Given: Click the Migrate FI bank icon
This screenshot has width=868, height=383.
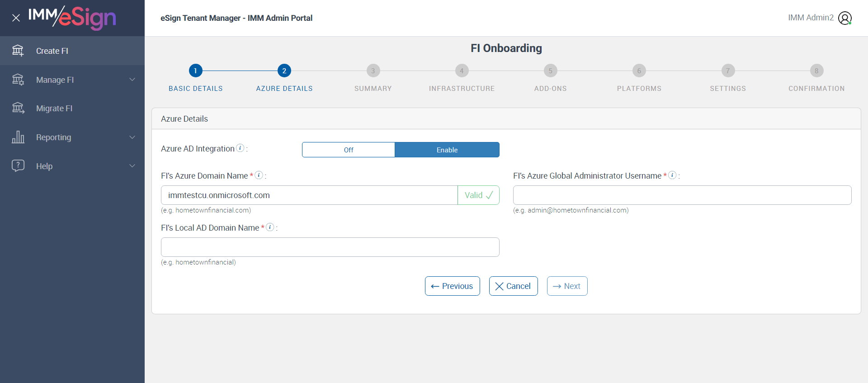Looking at the screenshot, I should pyautogui.click(x=18, y=108).
